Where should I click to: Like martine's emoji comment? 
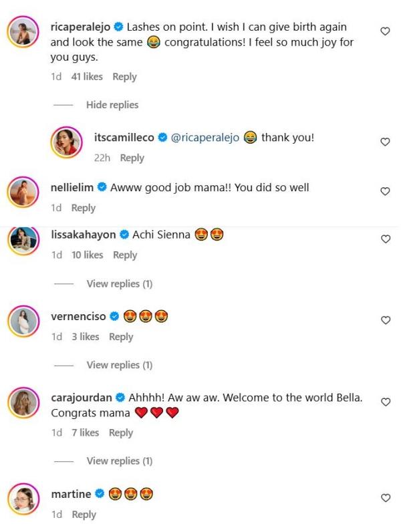385,498
